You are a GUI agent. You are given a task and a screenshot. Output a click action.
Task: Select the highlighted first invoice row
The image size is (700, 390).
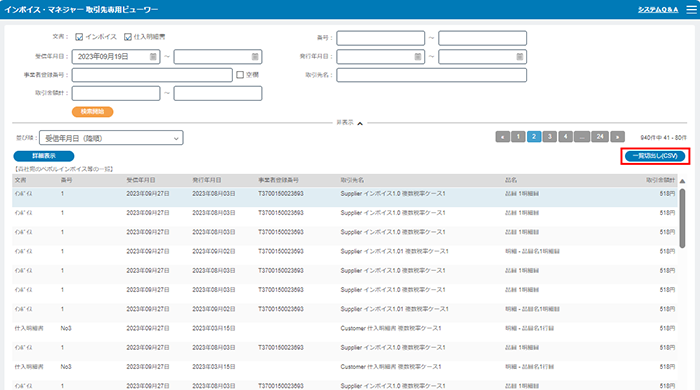(345, 197)
